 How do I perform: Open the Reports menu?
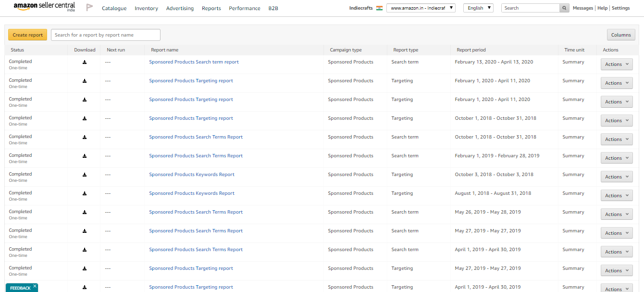[211, 8]
